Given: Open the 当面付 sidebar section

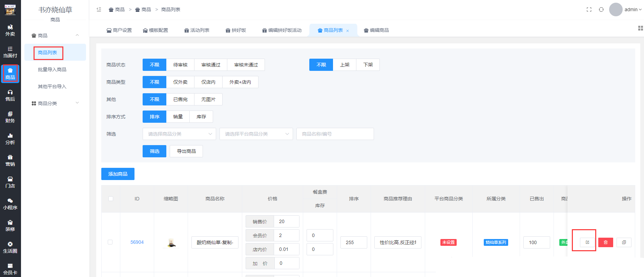Looking at the screenshot, I should pos(10,52).
